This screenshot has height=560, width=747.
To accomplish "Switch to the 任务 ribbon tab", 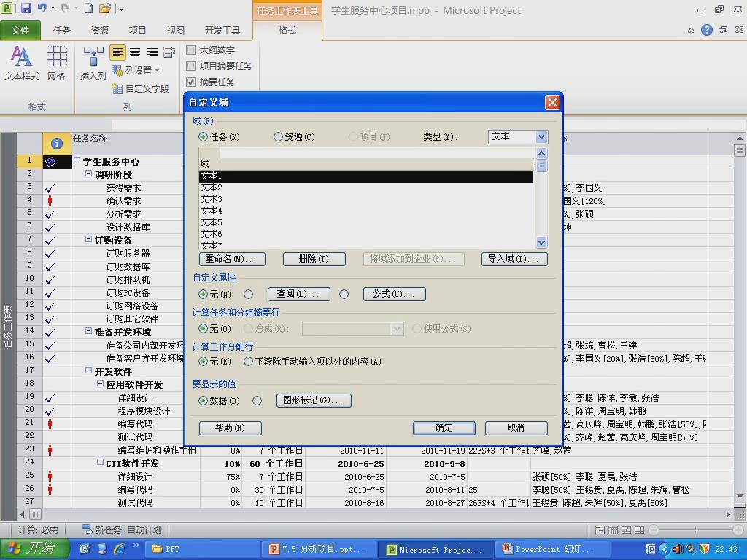I will click(61, 31).
